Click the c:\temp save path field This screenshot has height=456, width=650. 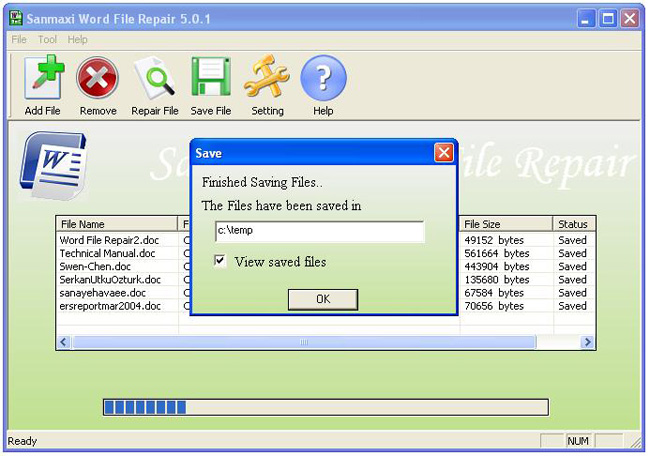click(320, 231)
